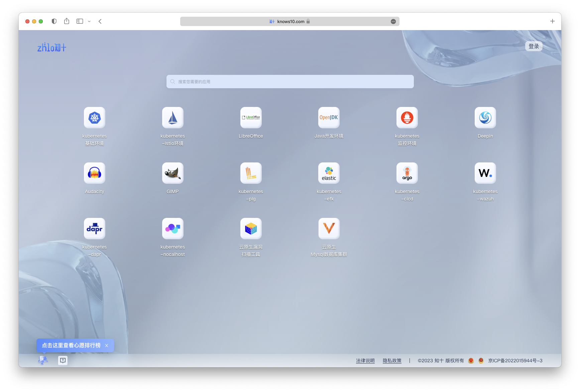Click the knows10.com address bar

click(290, 21)
